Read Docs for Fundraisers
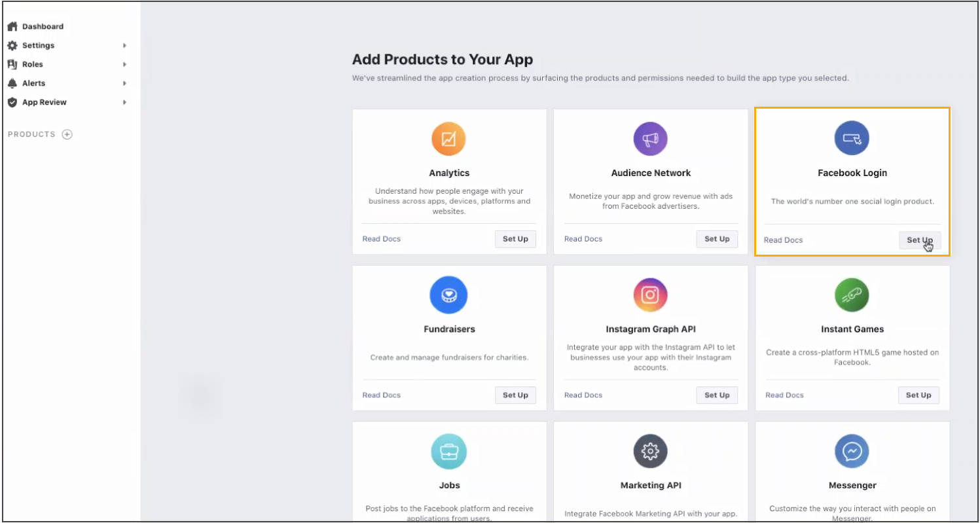 pos(382,395)
